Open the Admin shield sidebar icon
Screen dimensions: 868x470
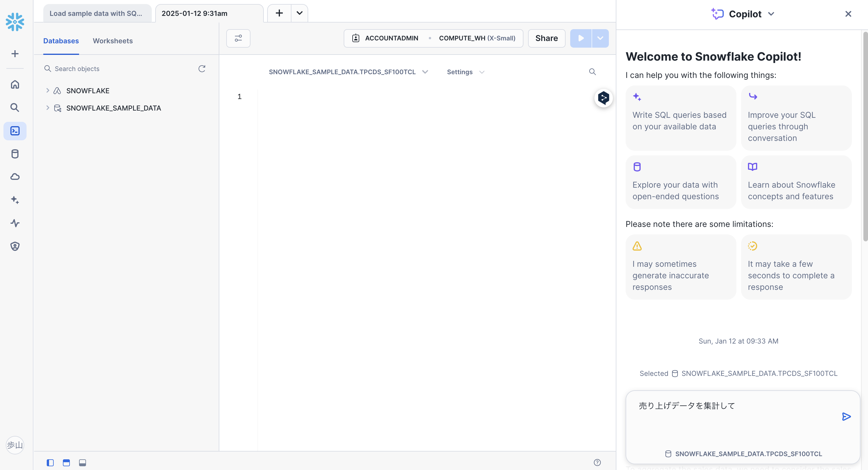(15, 246)
